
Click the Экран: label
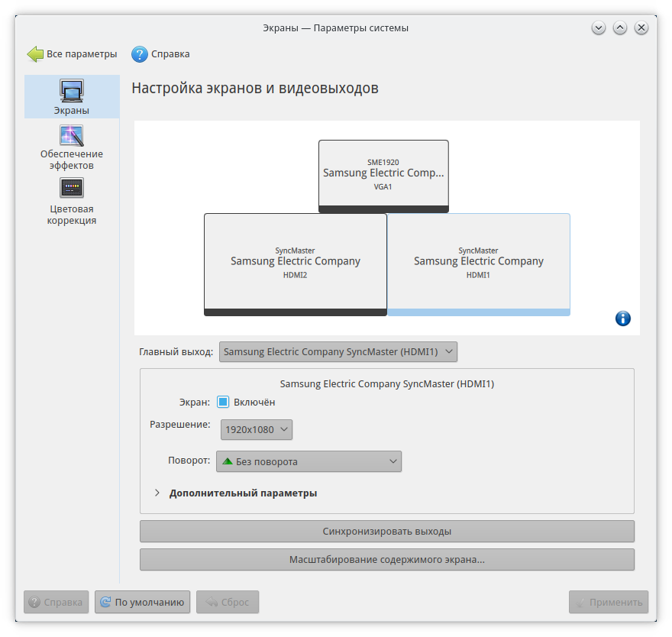[195, 402]
